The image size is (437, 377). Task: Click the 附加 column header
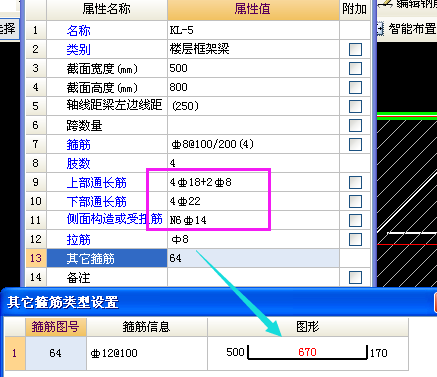(x=355, y=9)
